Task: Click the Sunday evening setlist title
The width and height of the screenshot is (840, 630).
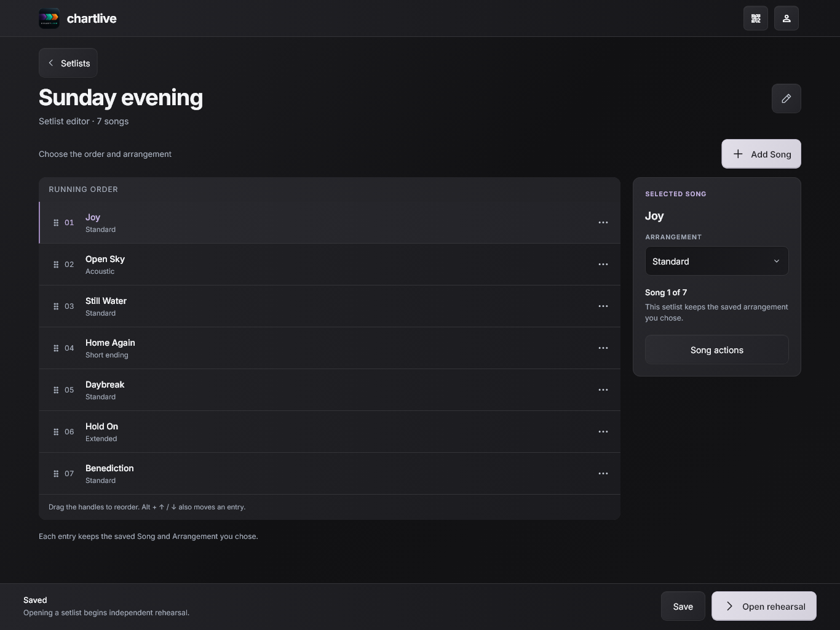Action: (x=121, y=98)
